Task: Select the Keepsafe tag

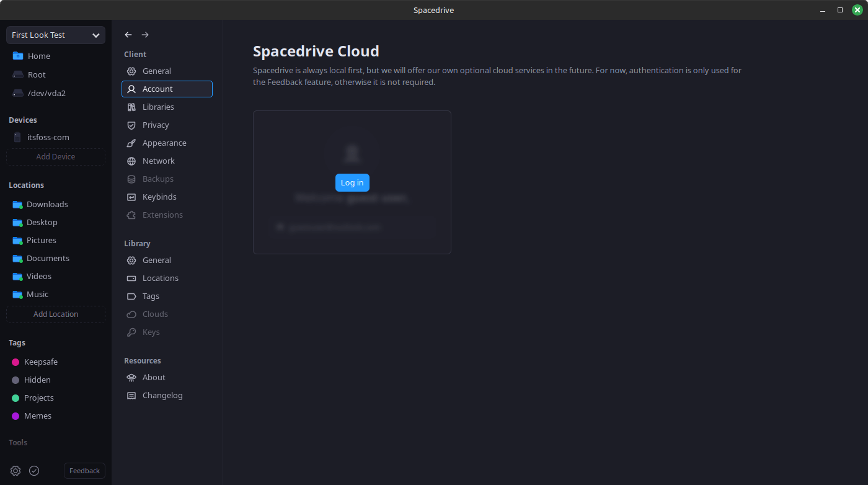Action: pyautogui.click(x=41, y=362)
